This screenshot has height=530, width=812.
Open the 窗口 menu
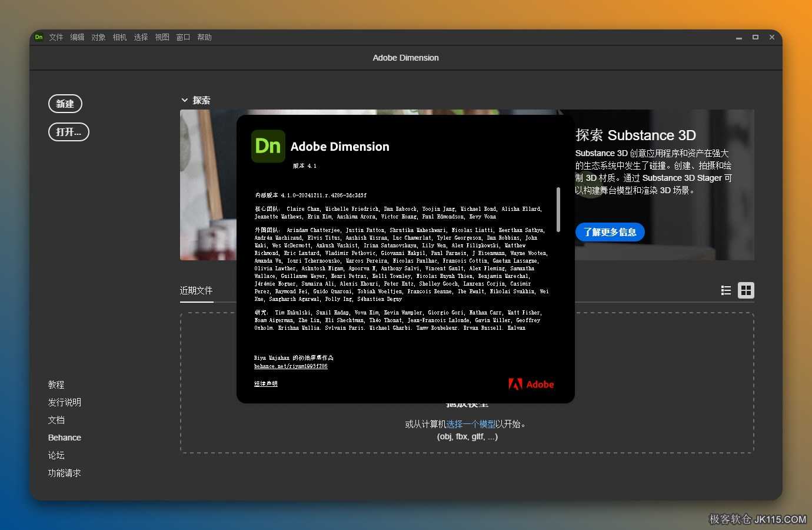point(184,37)
